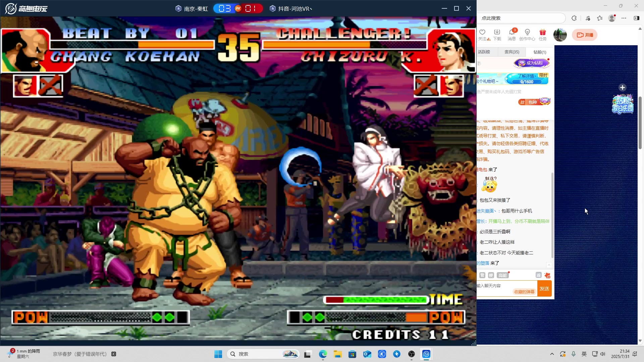The image size is (644, 362).
Task: Click player name 南京-秦虹 in title bar
Action: click(x=196, y=9)
